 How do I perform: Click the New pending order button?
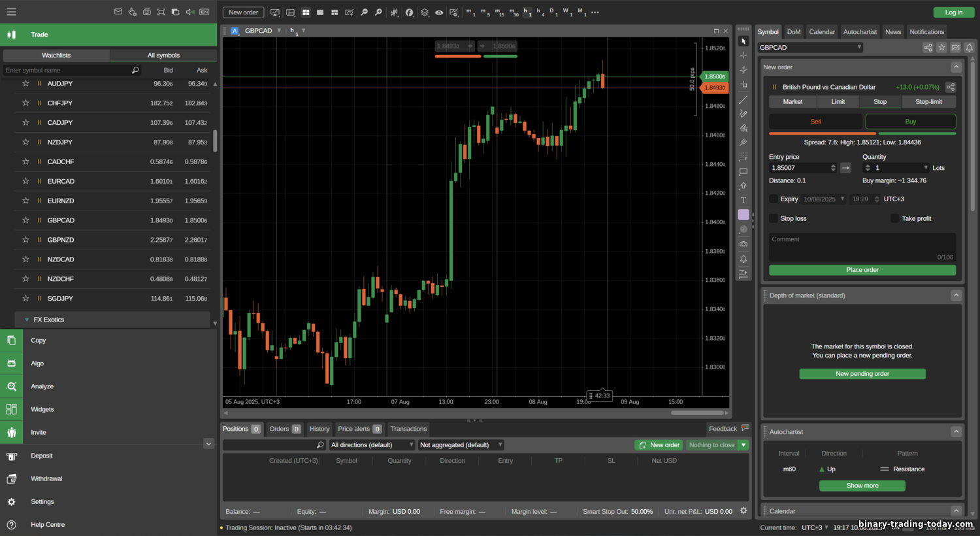point(862,374)
